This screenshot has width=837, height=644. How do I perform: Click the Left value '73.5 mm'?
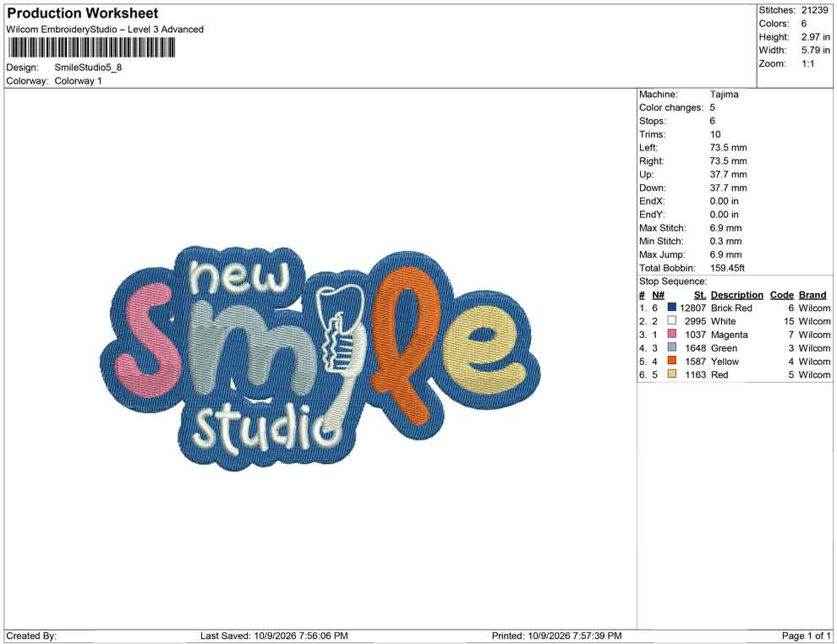pos(728,148)
